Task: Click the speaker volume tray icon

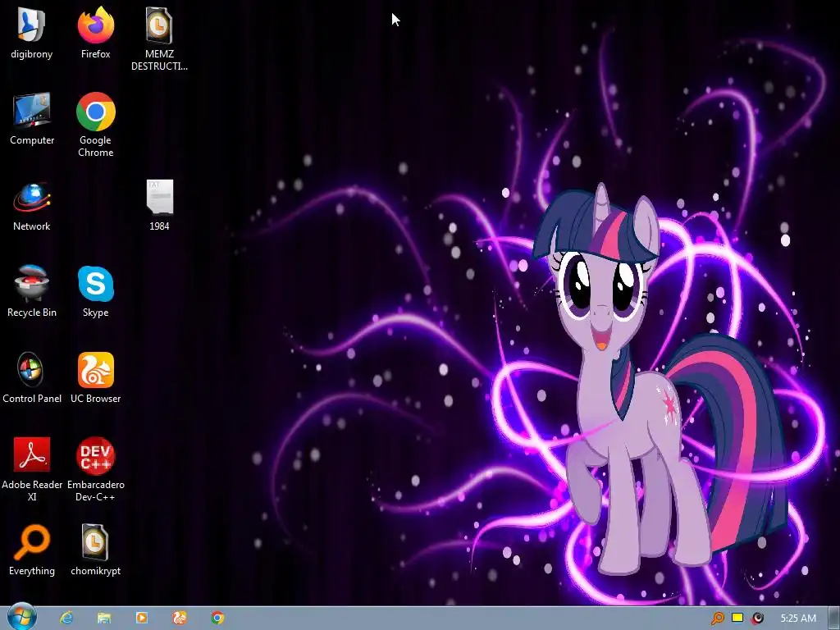Action: click(x=757, y=619)
